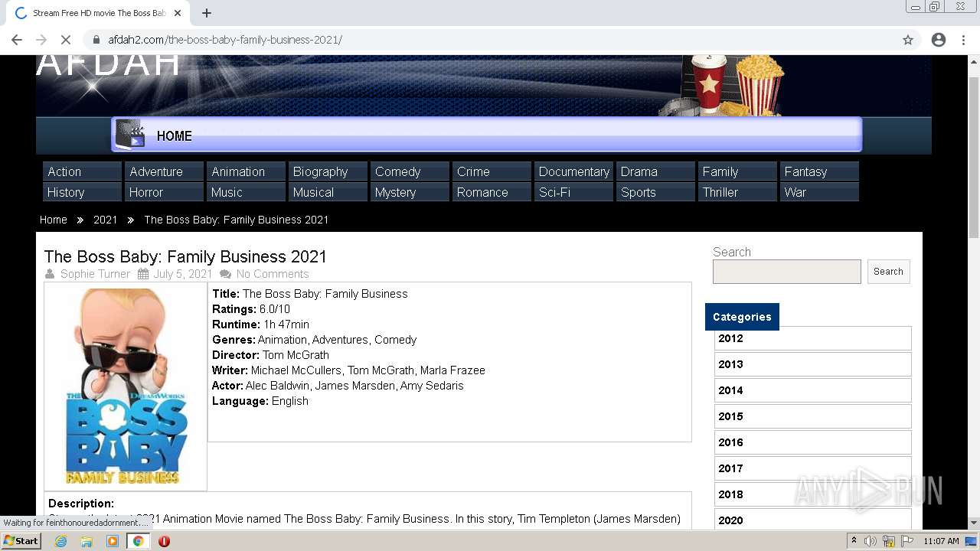Click the address bar URL
The height and width of the screenshot is (551, 980).
225,40
